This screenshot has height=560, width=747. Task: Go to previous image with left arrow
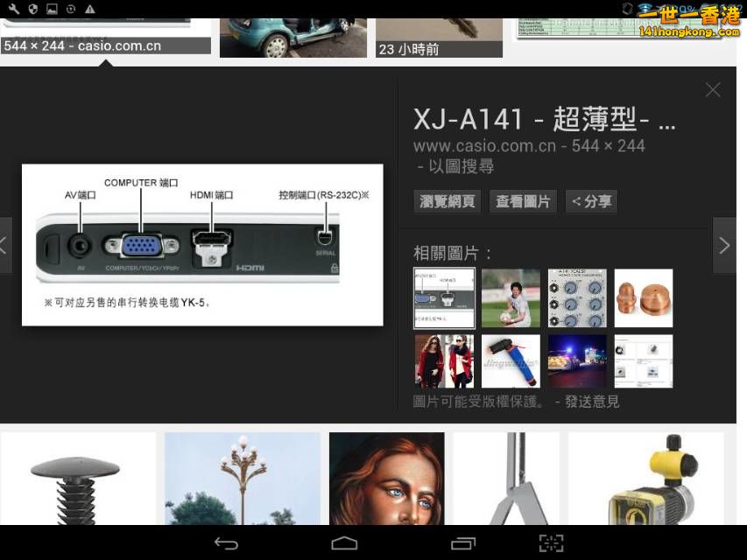click(x=5, y=246)
